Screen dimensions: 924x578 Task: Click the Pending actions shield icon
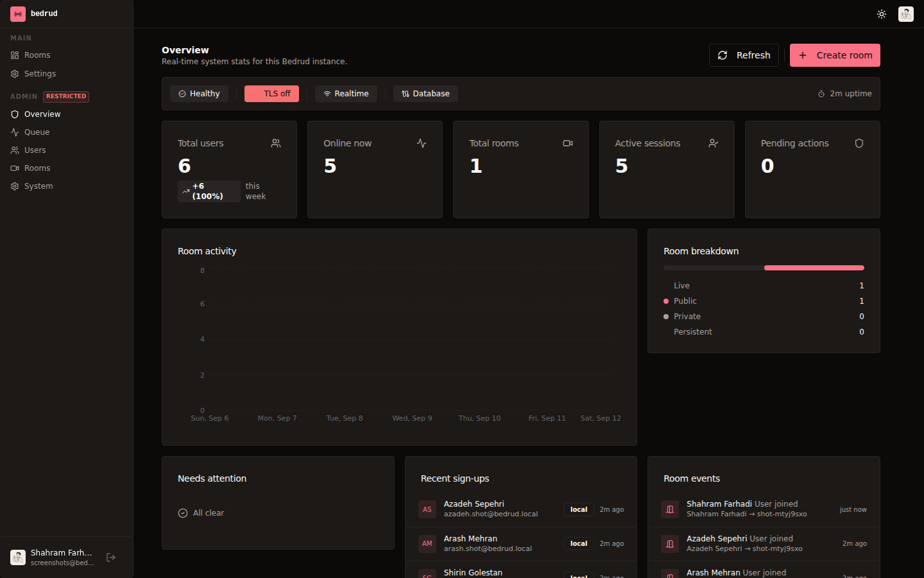click(859, 143)
